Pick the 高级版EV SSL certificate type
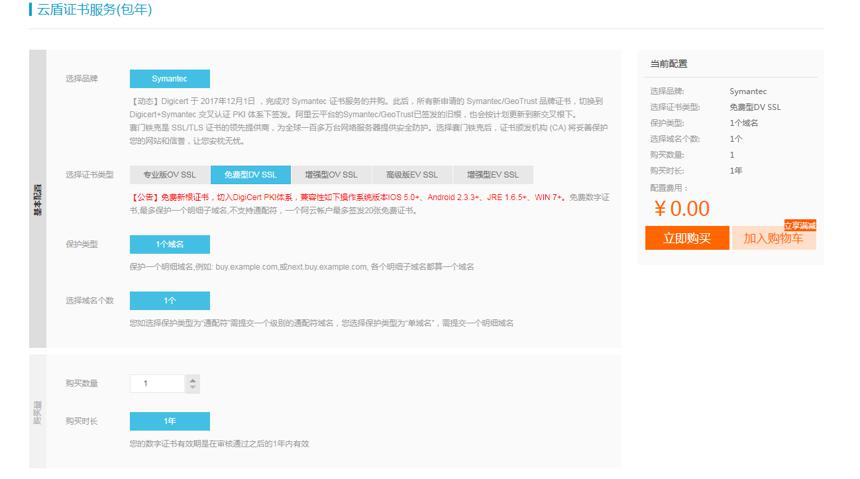 tap(412, 174)
